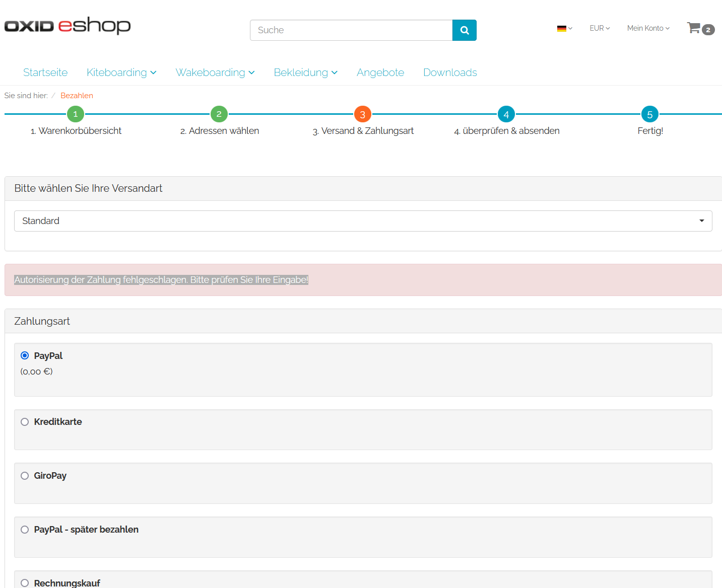Click the Suche search field
Viewport: 722px width, 588px height.
point(351,30)
